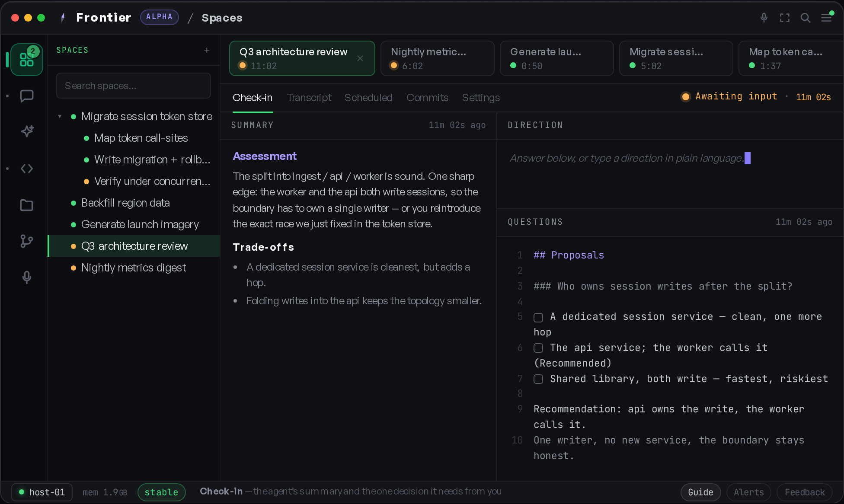Screen dimensions: 844x504
Task: Click the Spaces breadcrumb
Action: point(222,18)
